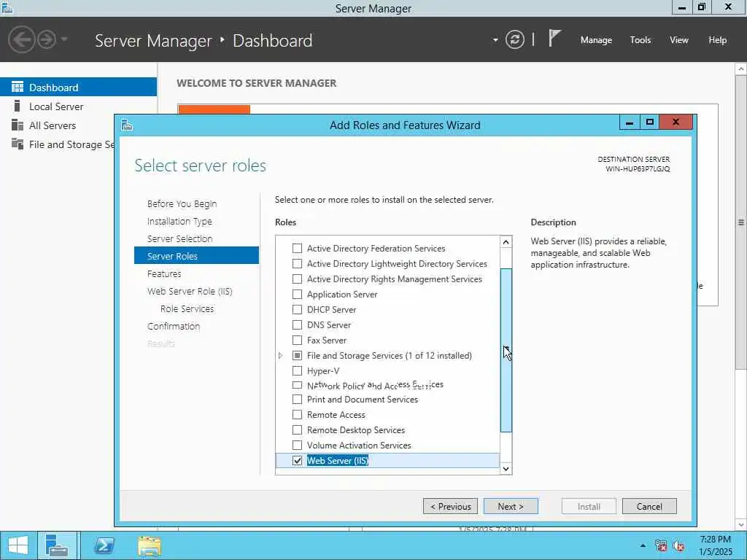
Task: Click the Web Server (IIS) description text
Action: click(x=599, y=253)
